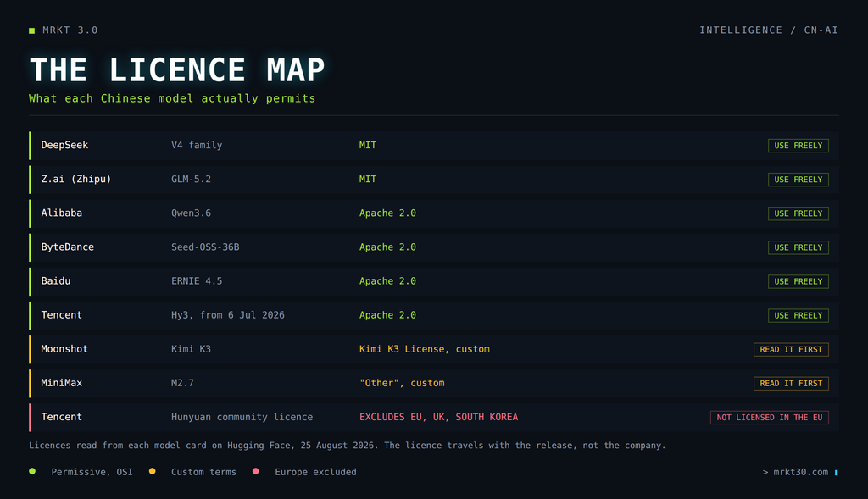Screen dimensions: 868x499
Task: Click the orange Custom terms legend dot
Action: [x=153, y=471]
